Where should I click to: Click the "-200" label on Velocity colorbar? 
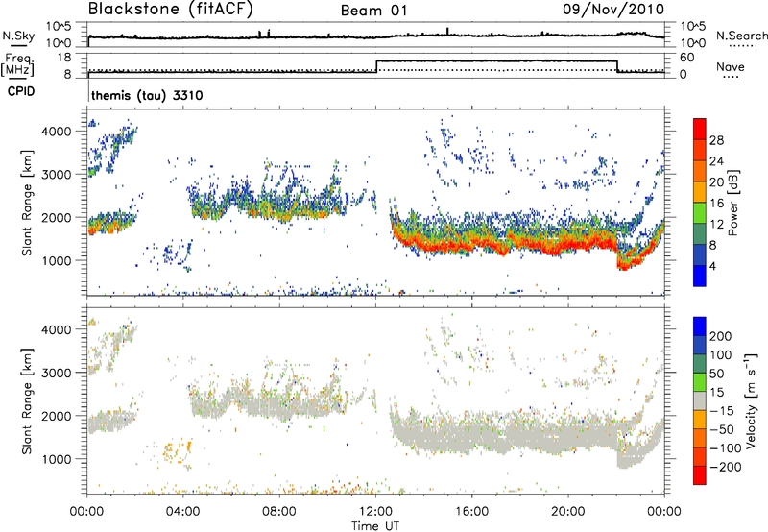[x=726, y=467]
